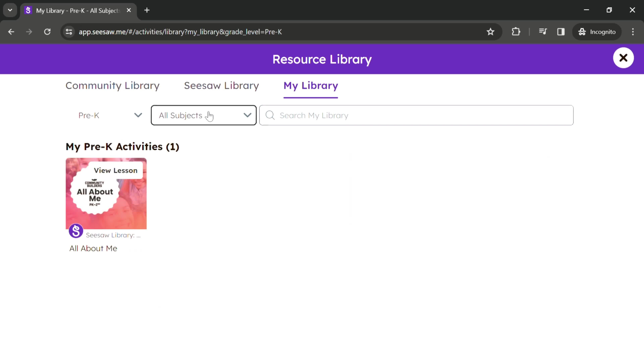Switch to the Community Library tab

113,86
